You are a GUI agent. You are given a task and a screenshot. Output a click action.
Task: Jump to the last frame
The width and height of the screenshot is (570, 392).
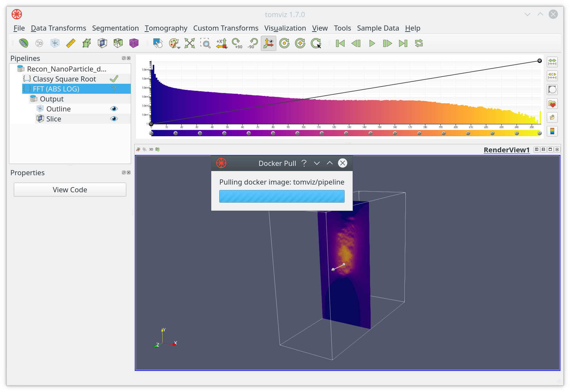pos(403,43)
